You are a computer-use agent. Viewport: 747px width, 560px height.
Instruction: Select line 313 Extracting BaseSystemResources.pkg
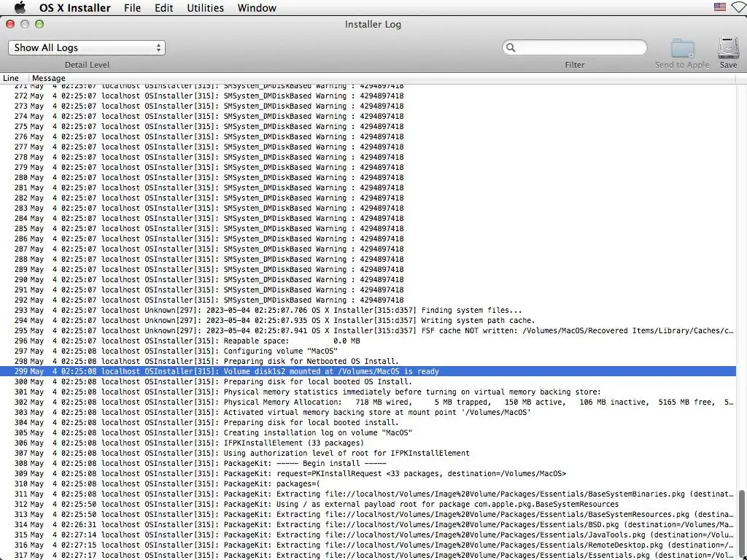(x=368, y=514)
